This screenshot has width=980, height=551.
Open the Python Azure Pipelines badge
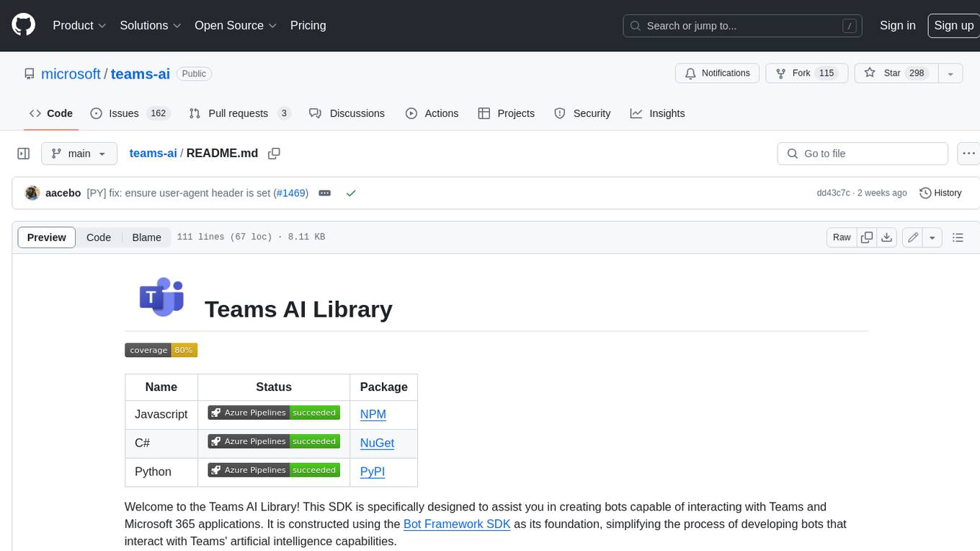[x=274, y=470]
